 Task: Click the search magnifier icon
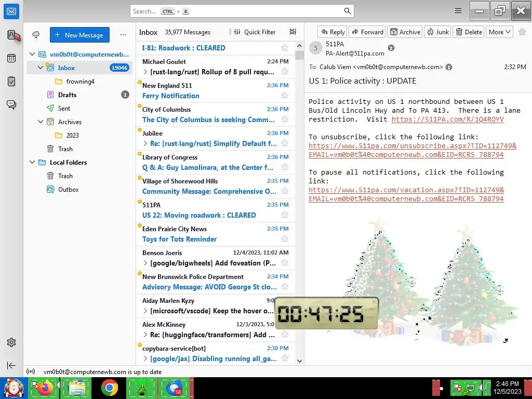click(348, 11)
